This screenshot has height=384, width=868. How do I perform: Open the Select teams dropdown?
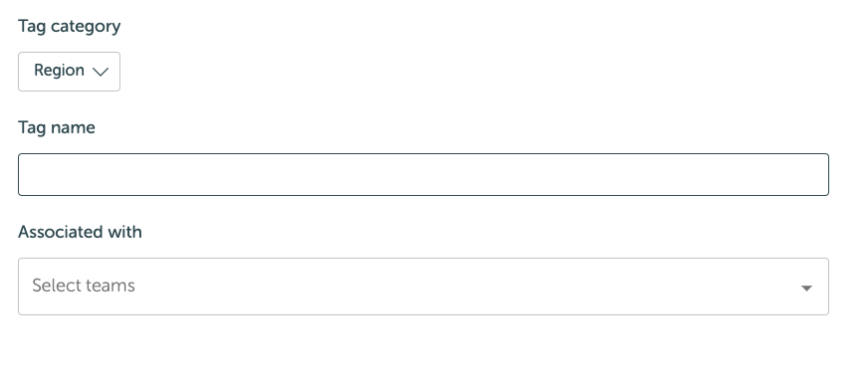coord(423,287)
